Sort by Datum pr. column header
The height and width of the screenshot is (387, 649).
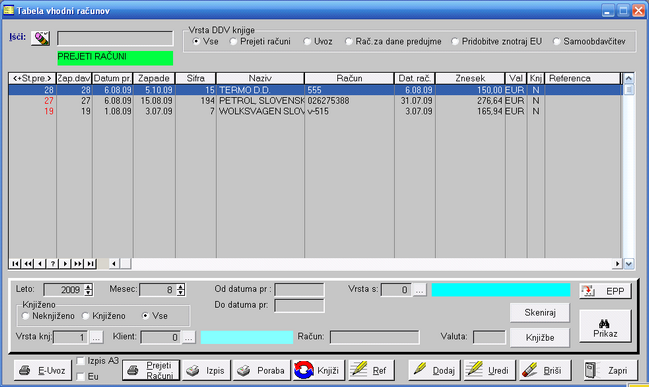[x=112, y=78]
